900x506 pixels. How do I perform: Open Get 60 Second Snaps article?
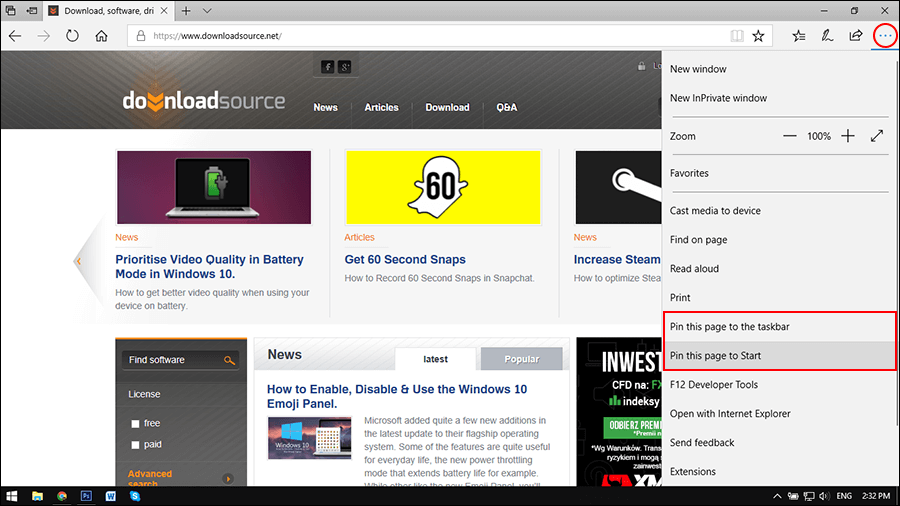point(405,259)
